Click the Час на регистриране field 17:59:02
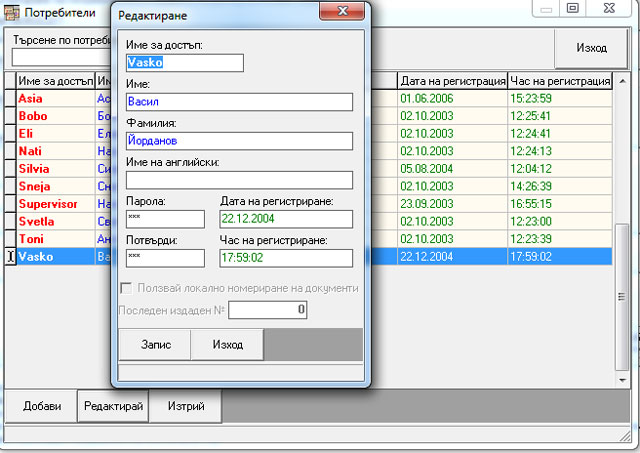 [x=286, y=258]
